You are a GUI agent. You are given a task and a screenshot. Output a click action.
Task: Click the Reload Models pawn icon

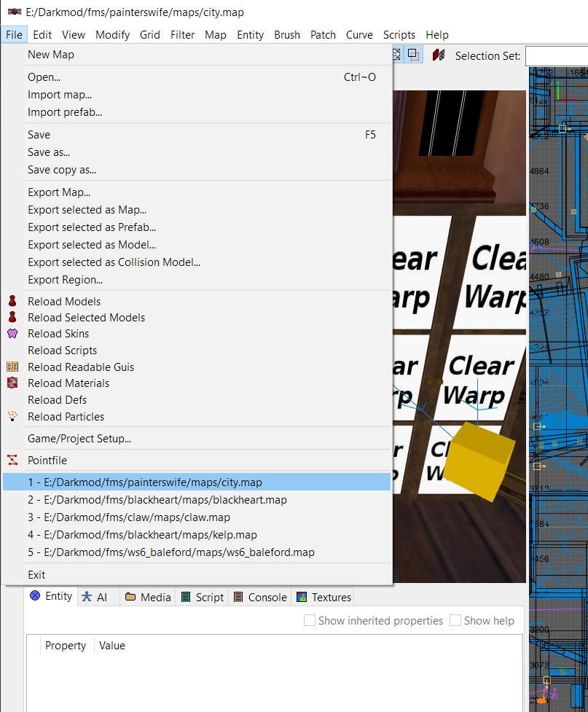coord(12,302)
